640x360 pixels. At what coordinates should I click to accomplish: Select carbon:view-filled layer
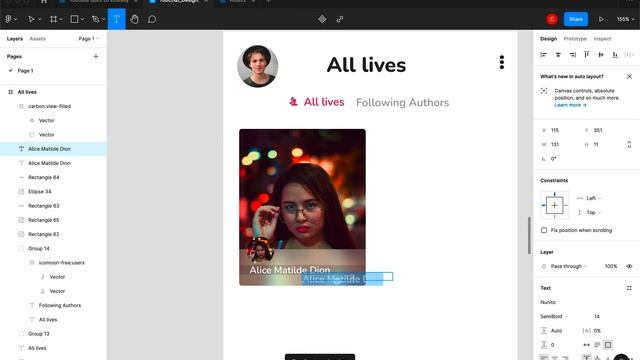[x=49, y=106]
